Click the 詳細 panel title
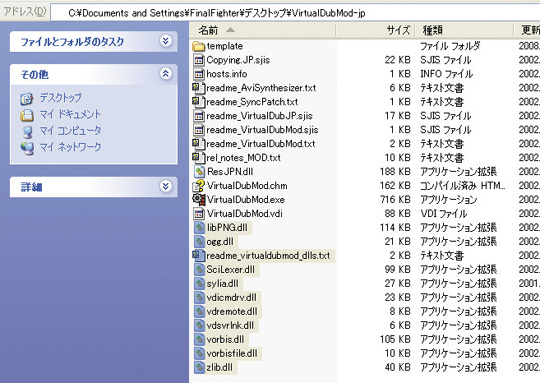The height and width of the screenshot is (383, 540). [31, 187]
